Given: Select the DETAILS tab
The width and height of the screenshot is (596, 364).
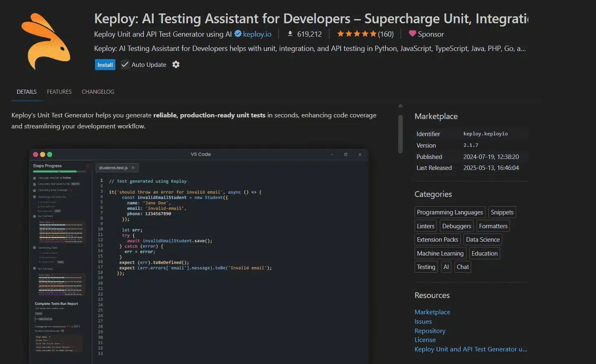Looking at the screenshot, I should pyautogui.click(x=26, y=92).
